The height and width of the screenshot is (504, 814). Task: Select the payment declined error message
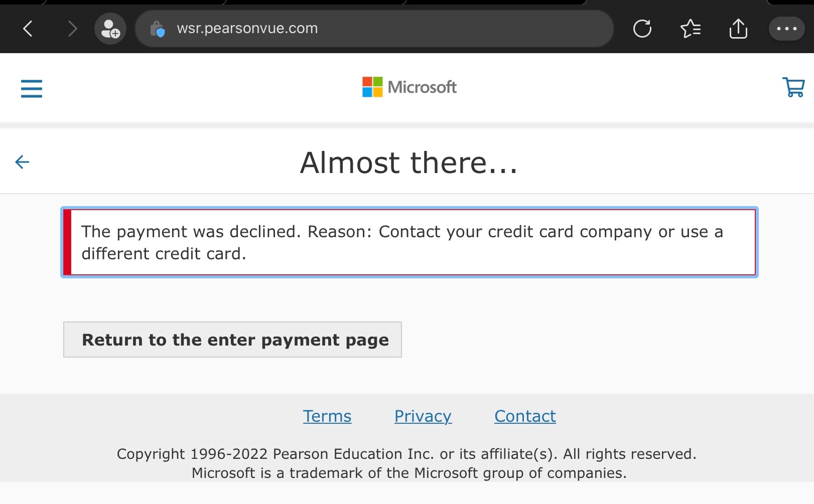tap(410, 242)
